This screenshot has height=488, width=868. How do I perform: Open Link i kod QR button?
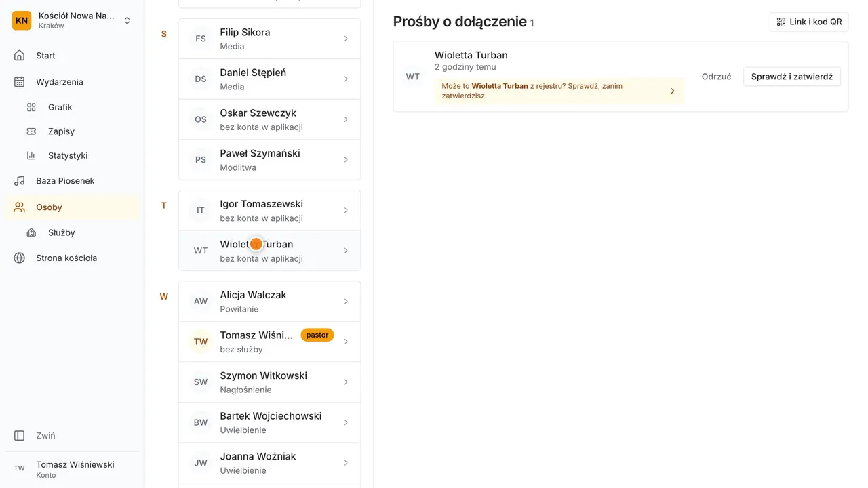click(x=809, y=22)
